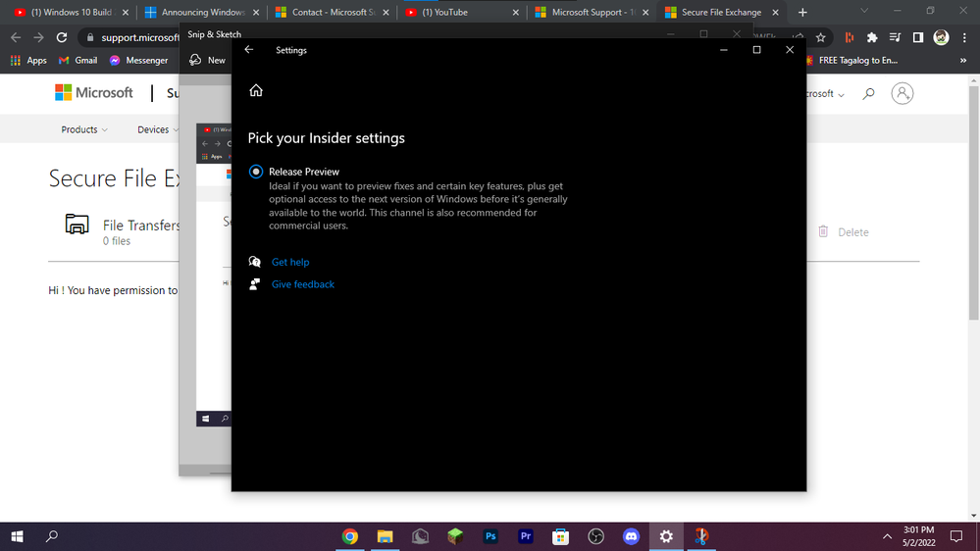The image size is (980, 551).
Task: Open the notification center icon
Action: [956, 536]
